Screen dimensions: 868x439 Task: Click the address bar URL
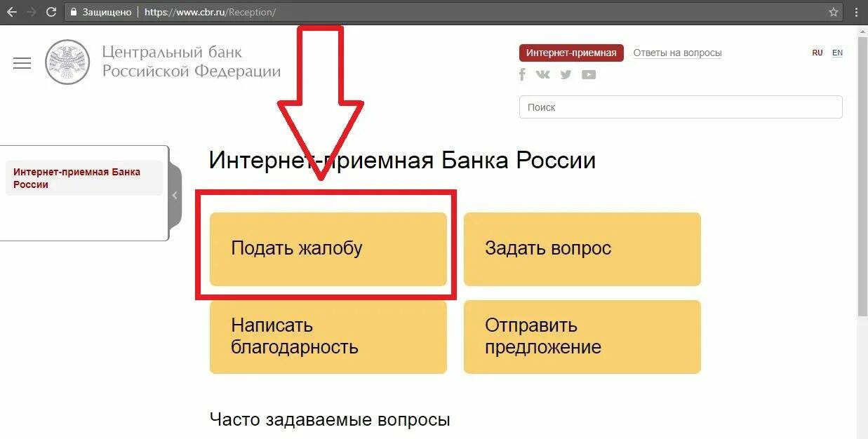(210, 12)
